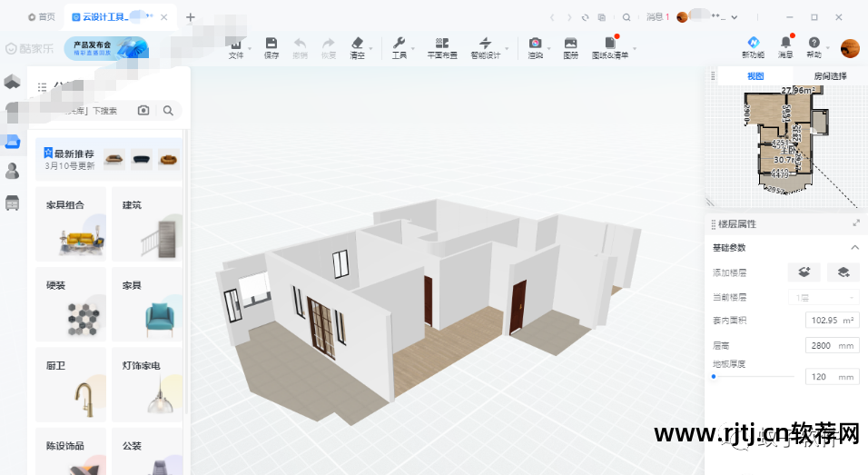The height and width of the screenshot is (475, 868).
Task: Click the 恢复 redo arrow
Action: point(329,44)
